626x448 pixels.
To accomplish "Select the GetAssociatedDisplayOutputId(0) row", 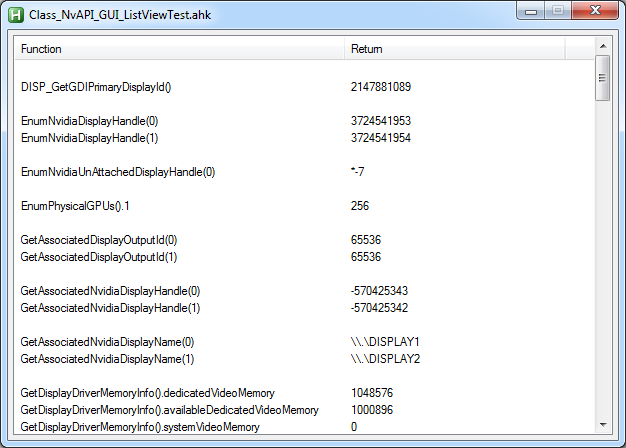I will pos(304,240).
